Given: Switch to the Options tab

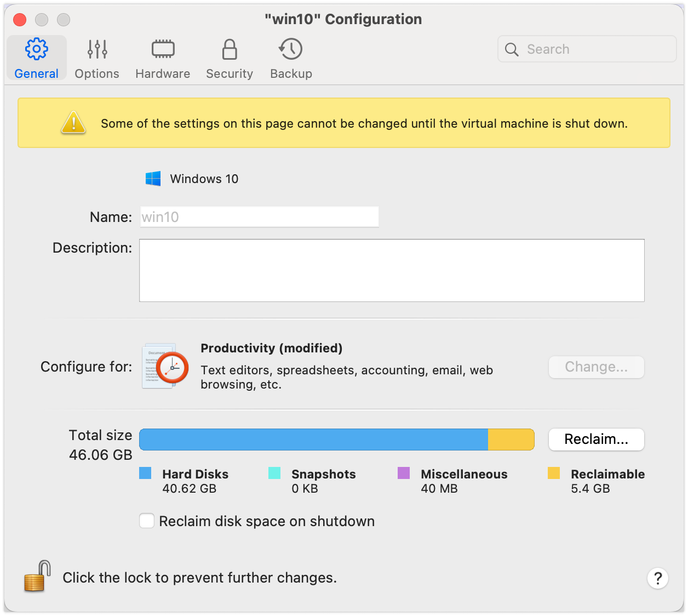Looking at the screenshot, I should click(x=97, y=59).
